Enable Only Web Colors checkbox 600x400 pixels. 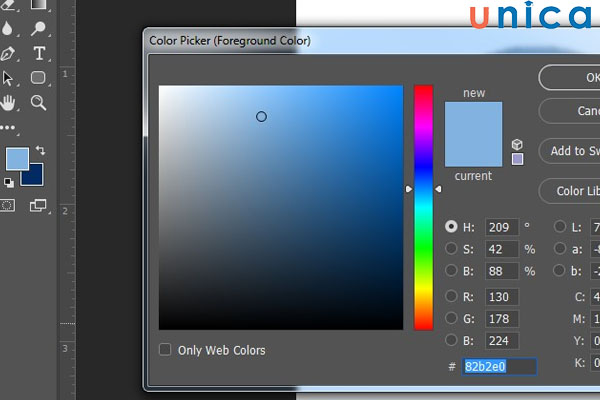click(x=165, y=349)
